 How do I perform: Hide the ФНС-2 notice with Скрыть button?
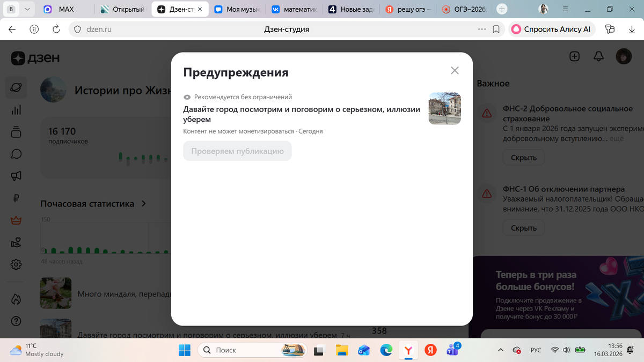point(523,157)
